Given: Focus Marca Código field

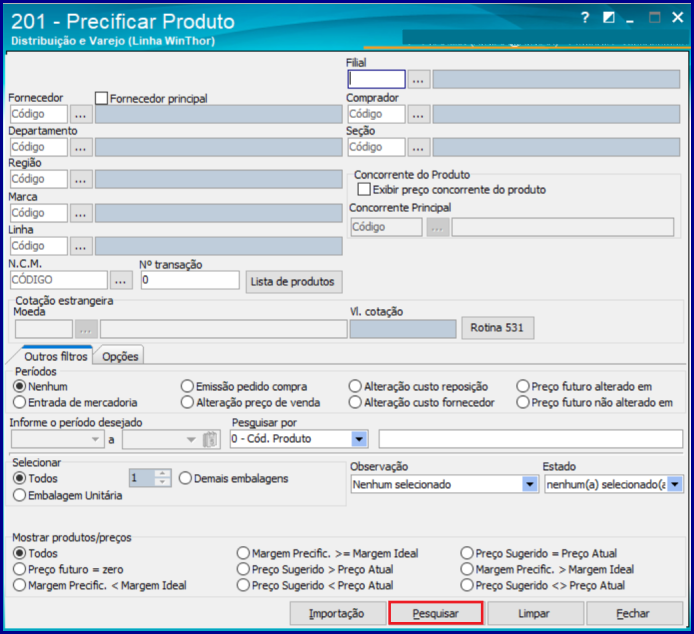Looking at the screenshot, I should click(x=39, y=213).
